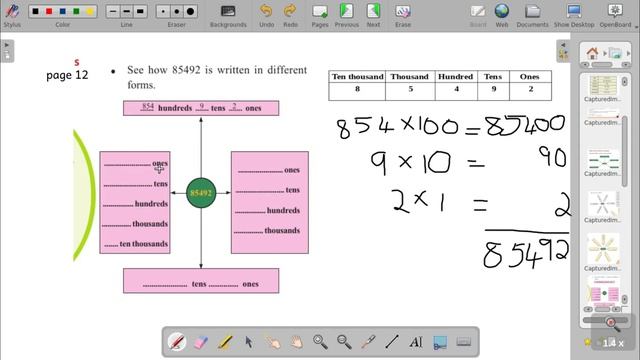This screenshot has width=640, height=360.
Task: Click the 'page 12' text label
Action: (67, 75)
